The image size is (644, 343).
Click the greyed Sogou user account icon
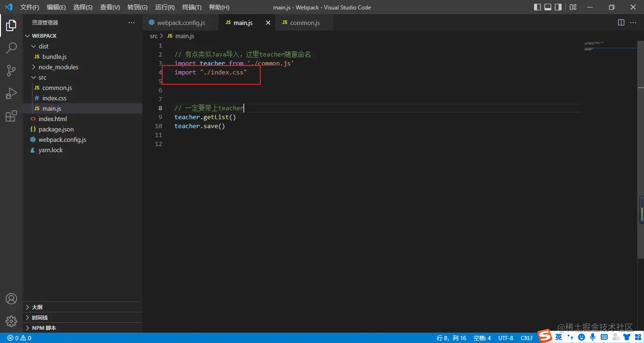[x=615, y=337]
